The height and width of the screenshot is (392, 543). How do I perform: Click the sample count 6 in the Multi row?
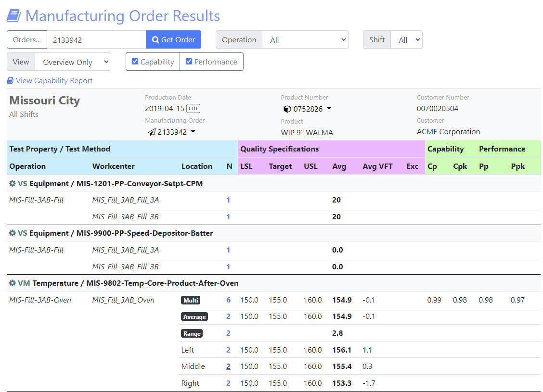(229, 300)
